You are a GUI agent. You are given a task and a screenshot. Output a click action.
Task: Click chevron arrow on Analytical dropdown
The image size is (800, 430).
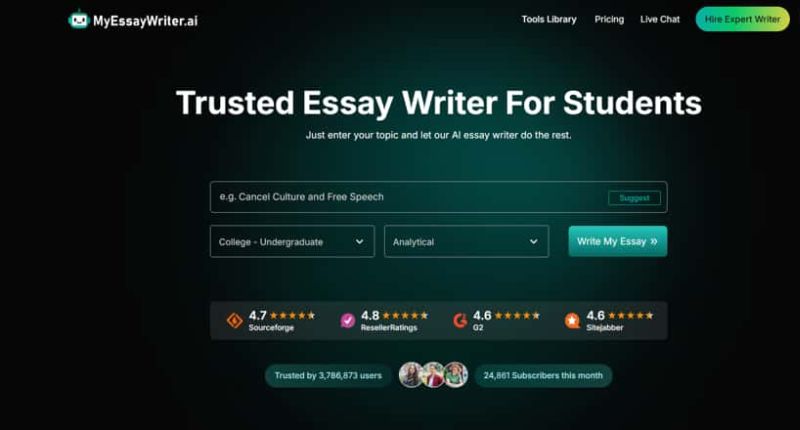[x=533, y=241]
